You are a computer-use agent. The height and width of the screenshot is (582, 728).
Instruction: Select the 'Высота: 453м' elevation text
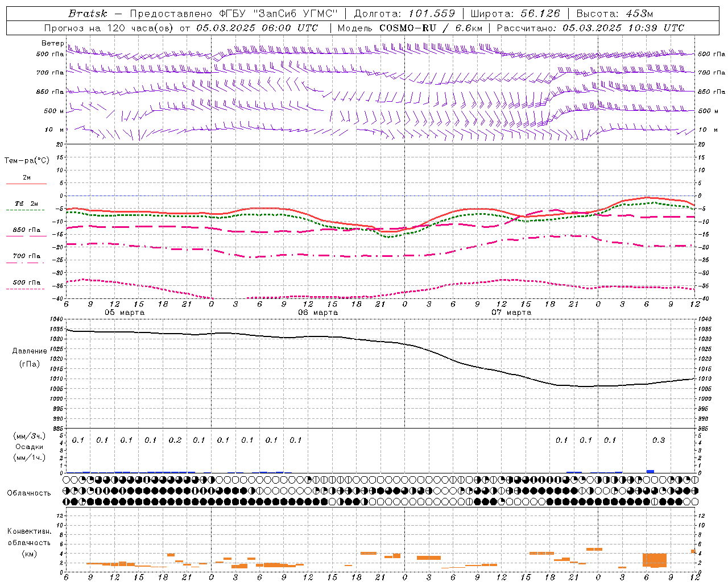pos(615,14)
